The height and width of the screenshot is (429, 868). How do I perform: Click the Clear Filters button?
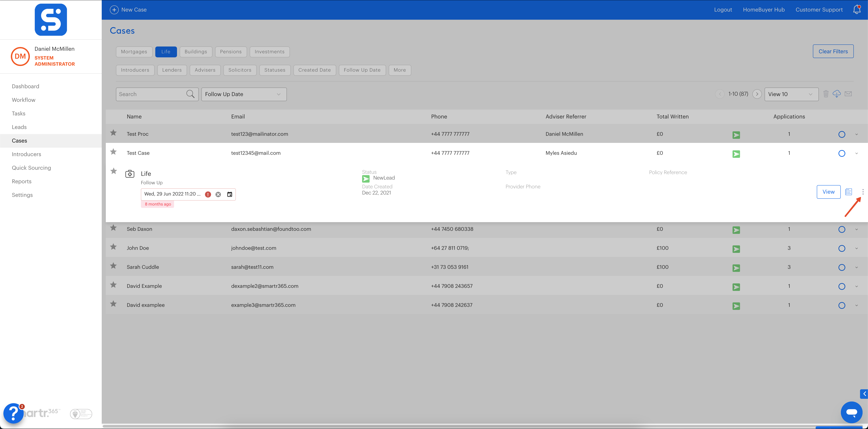tap(833, 51)
